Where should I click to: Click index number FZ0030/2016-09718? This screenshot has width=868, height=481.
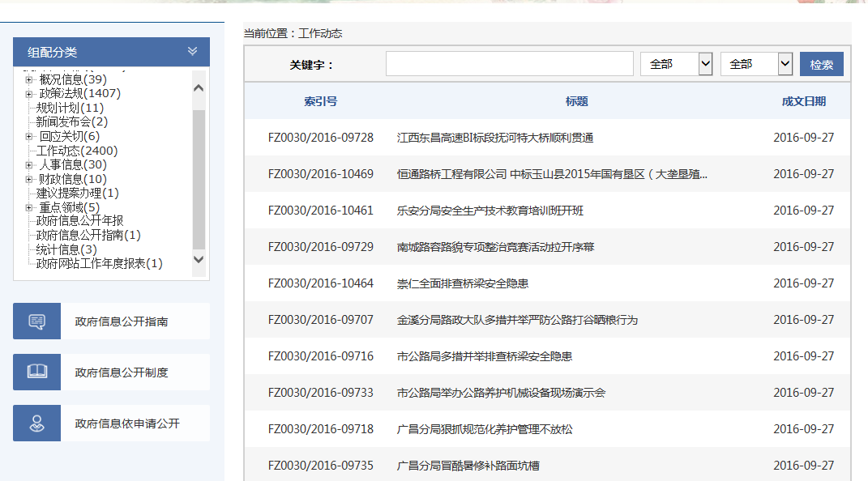pyautogui.click(x=320, y=430)
